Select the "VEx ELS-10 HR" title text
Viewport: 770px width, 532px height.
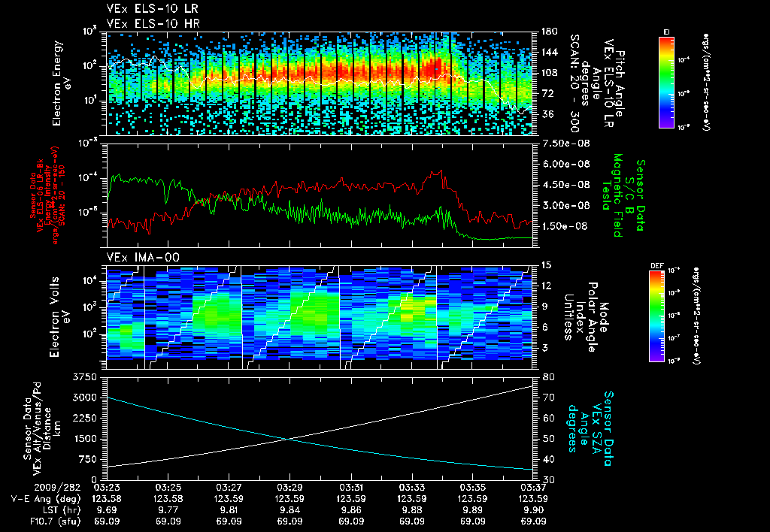[153, 23]
